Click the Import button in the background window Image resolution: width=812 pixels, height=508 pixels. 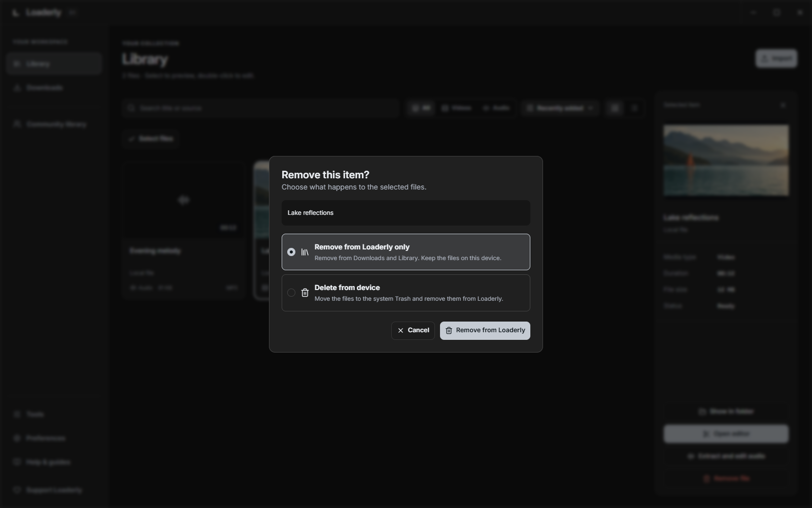tap(776, 58)
